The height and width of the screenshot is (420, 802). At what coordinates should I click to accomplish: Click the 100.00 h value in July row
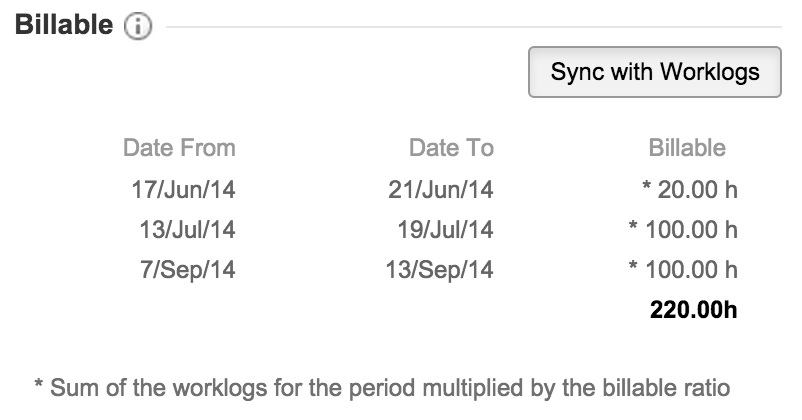coord(683,230)
